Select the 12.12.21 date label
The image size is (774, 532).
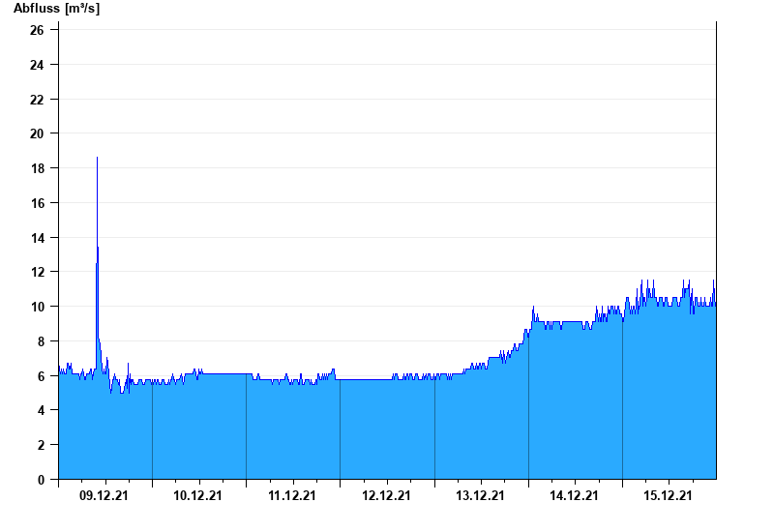pos(386,496)
